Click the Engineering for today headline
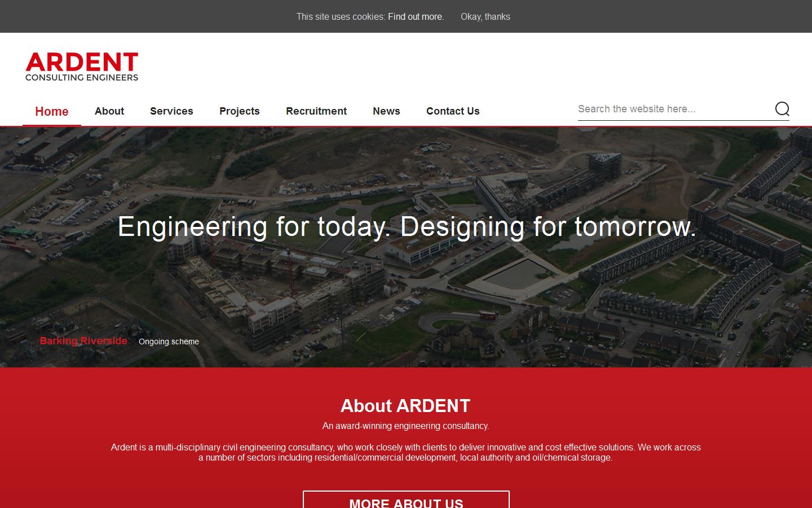The image size is (812, 508). tap(406, 227)
